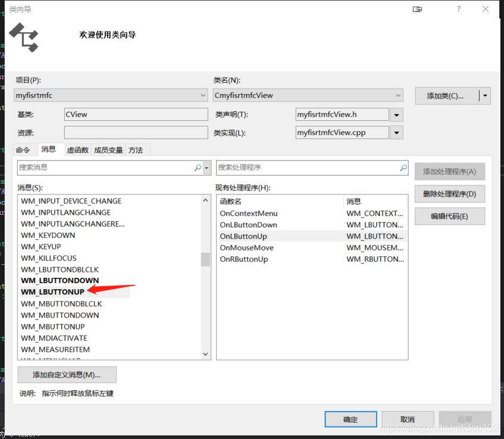Select the OnContextMenu handler row
Image resolution: width=504 pixels, height=439 pixels.
point(312,214)
